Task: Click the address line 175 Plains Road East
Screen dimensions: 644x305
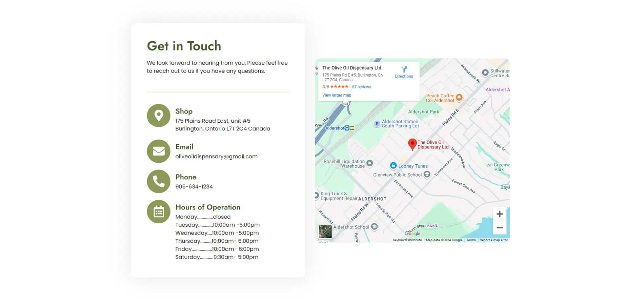Action: 213,121
